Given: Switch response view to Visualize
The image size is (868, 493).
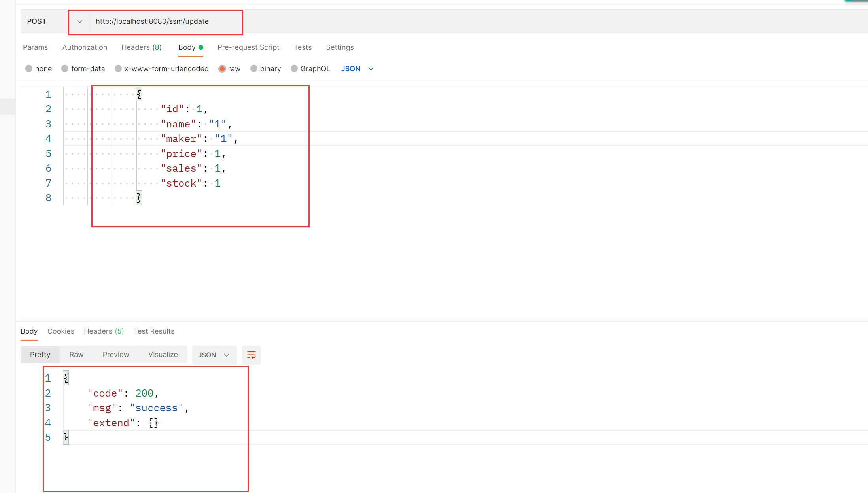Looking at the screenshot, I should (x=163, y=355).
